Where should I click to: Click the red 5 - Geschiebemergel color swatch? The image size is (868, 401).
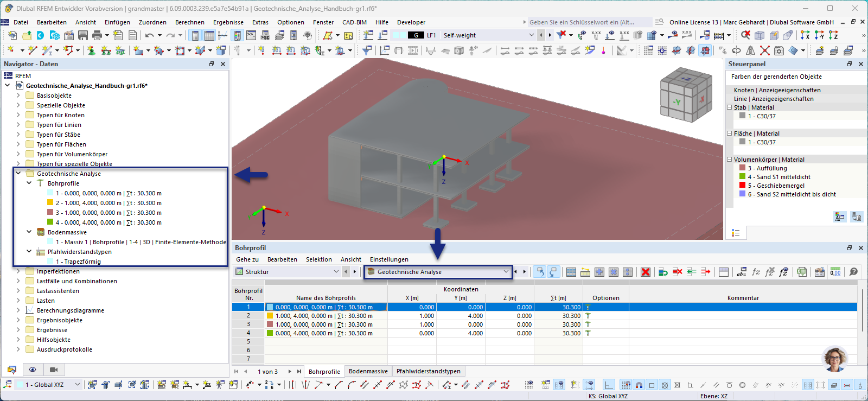click(742, 186)
